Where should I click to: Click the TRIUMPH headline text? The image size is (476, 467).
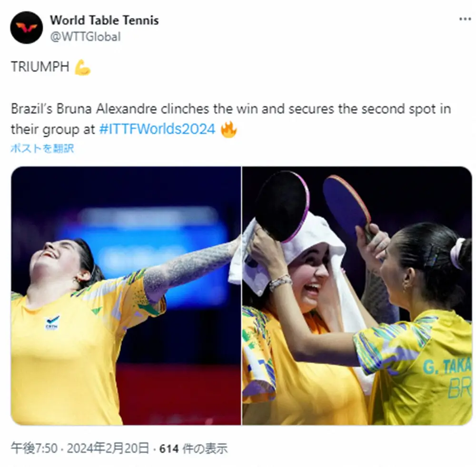pyautogui.click(x=40, y=67)
